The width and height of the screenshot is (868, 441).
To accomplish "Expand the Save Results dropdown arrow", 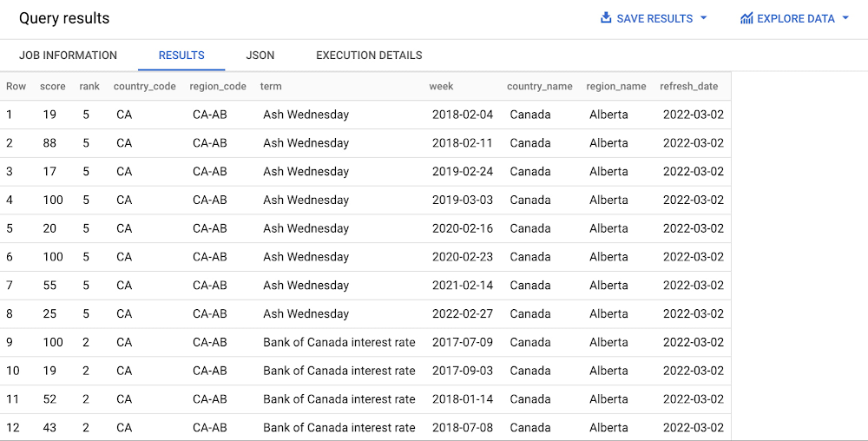I will pyautogui.click(x=703, y=18).
